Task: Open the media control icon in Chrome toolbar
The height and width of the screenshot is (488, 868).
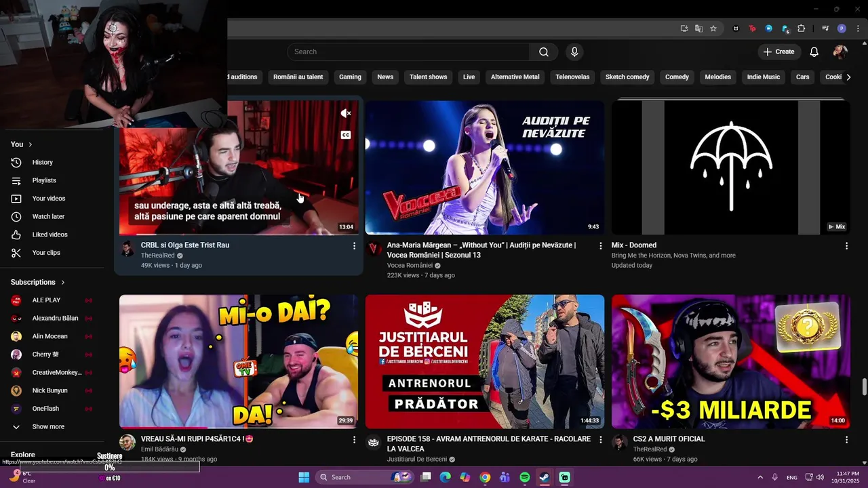Action: [825, 28]
